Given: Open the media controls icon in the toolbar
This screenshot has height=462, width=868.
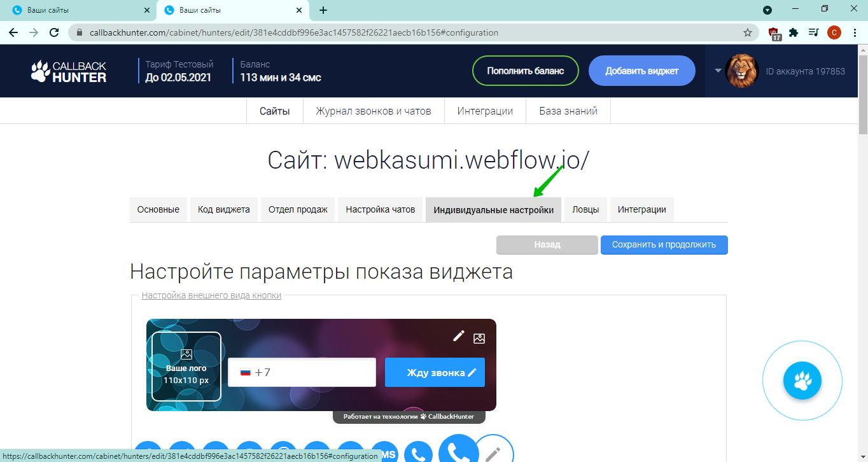Looking at the screenshot, I should coord(813,32).
